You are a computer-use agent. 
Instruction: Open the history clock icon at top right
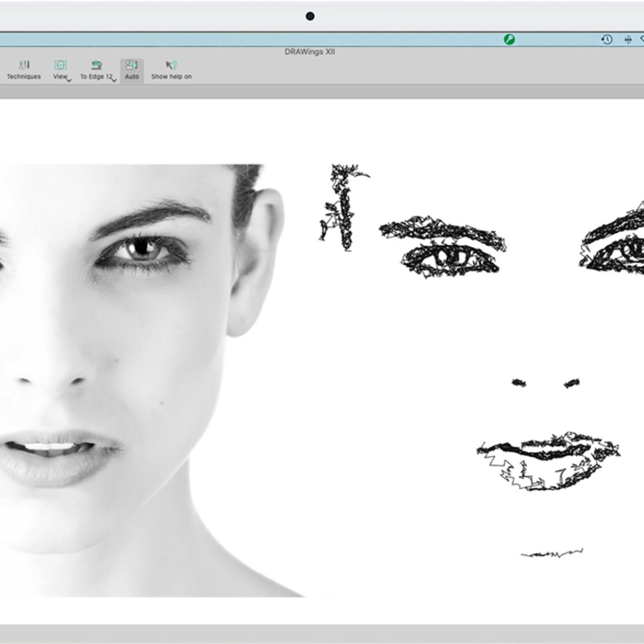click(x=607, y=39)
